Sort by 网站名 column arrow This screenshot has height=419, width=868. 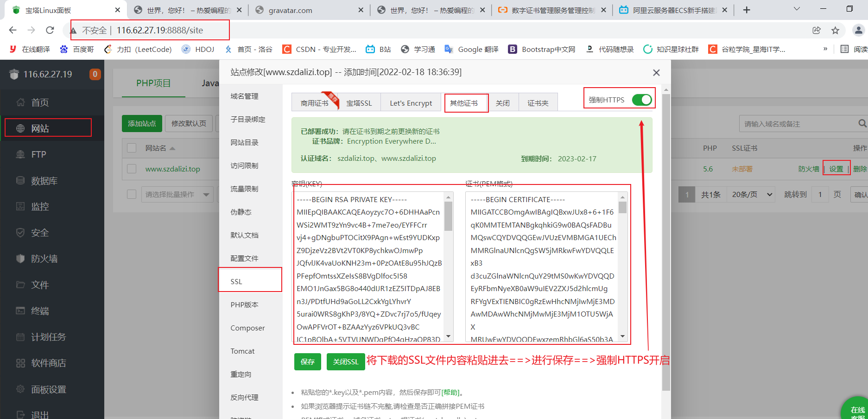[172, 148]
